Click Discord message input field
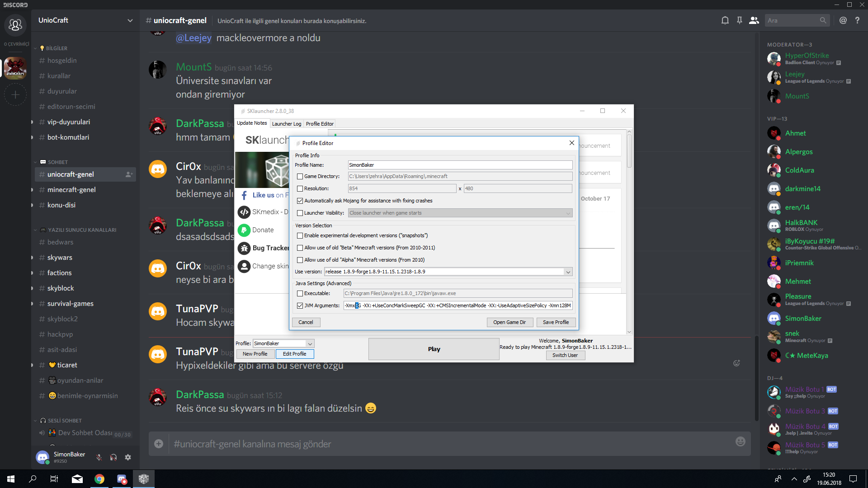 click(451, 444)
